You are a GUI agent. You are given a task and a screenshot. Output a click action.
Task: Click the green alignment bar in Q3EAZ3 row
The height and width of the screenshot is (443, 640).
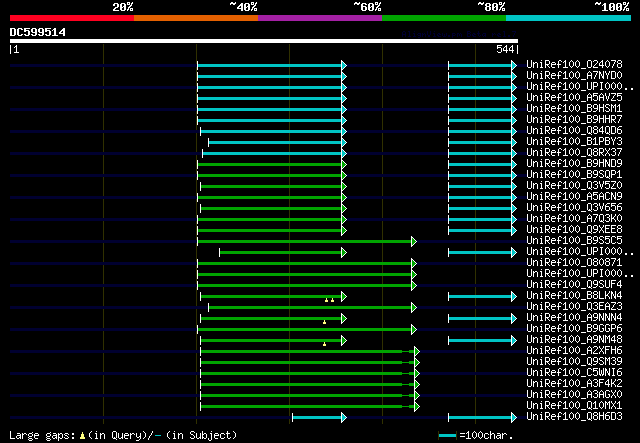[312, 307]
